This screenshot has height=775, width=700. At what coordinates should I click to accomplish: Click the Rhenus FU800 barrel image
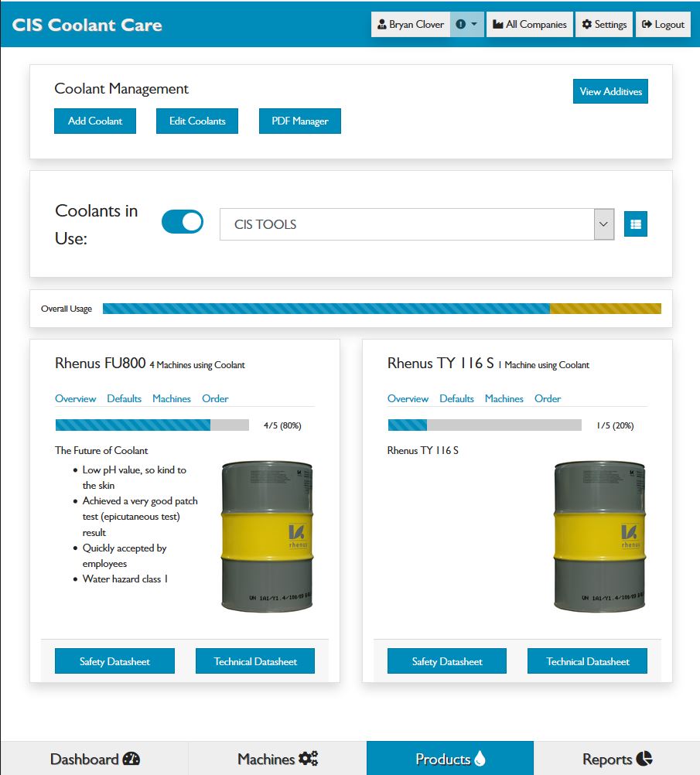click(x=267, y=536)
